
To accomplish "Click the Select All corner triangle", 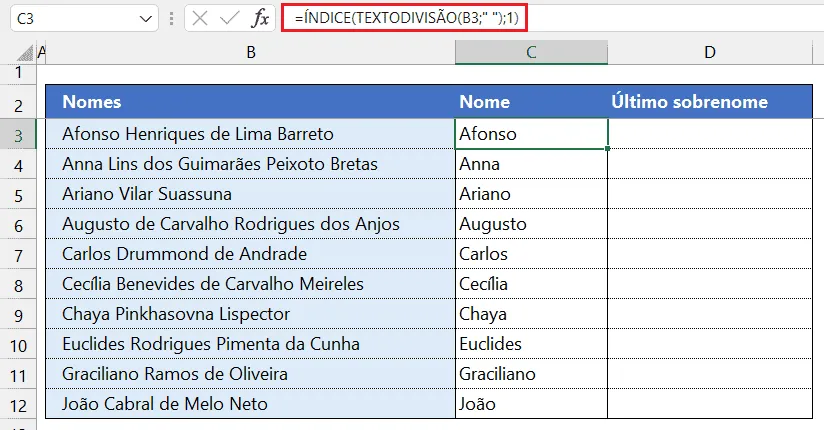I will point(25,53).
